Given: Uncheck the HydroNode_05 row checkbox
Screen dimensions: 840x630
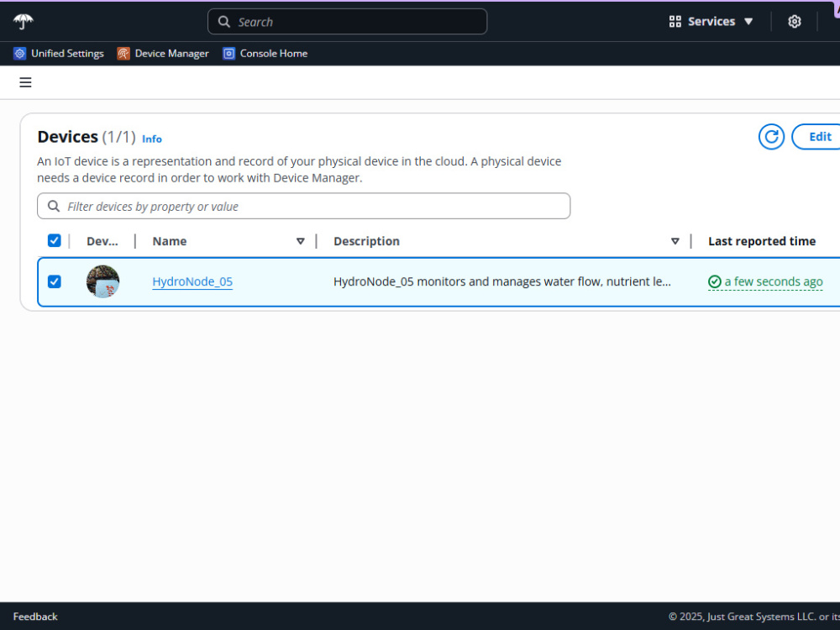Looking at the screenshot, I should 54,281.
